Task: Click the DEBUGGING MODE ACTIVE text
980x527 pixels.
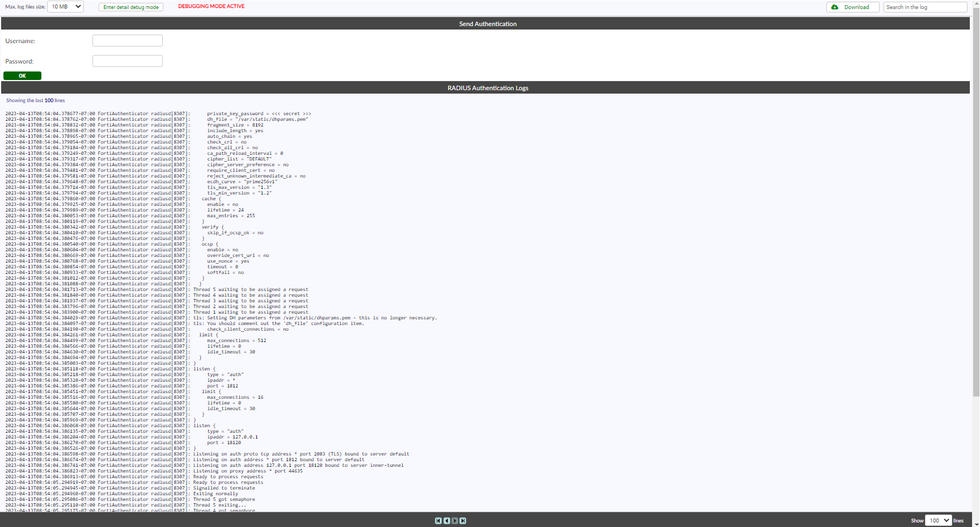Action: point(210,6)
